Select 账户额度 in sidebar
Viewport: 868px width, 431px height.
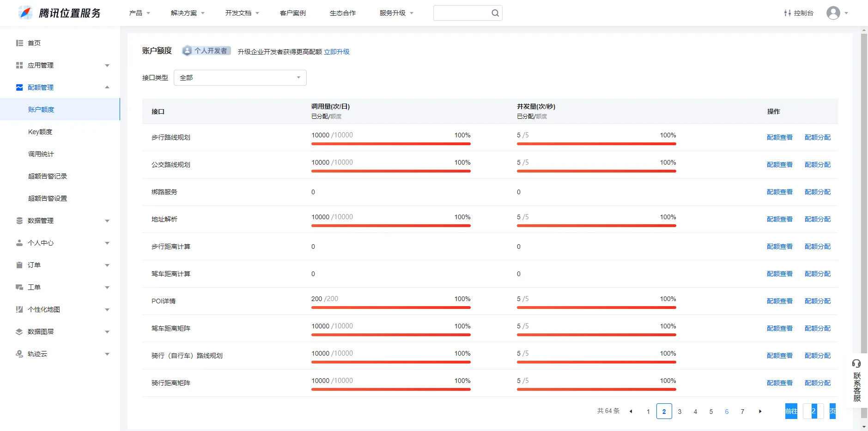tap(60, 110)
